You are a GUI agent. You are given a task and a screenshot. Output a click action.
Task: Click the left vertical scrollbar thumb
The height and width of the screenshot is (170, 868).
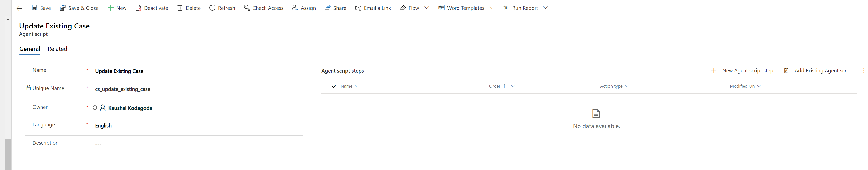(8, 154)
